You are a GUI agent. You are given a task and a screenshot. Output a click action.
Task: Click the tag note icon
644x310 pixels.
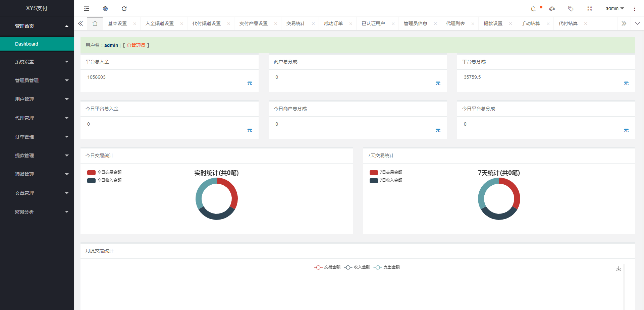coord(571,9)
